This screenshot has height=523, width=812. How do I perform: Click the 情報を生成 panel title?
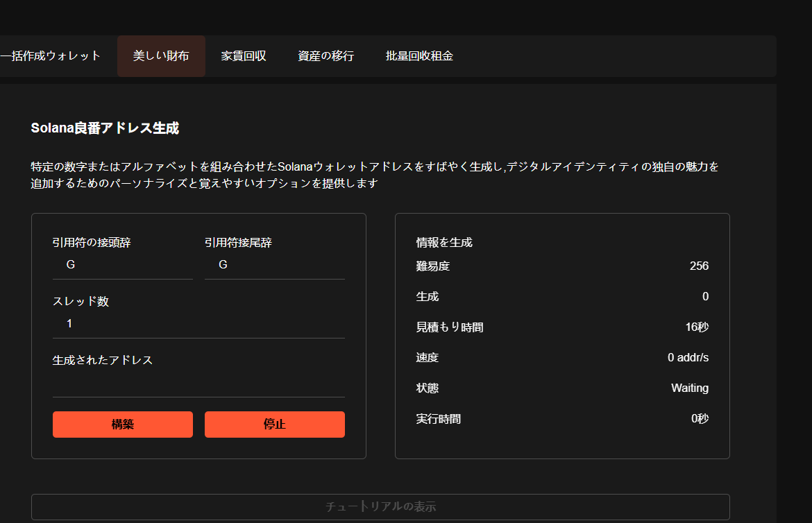point(443,243)
